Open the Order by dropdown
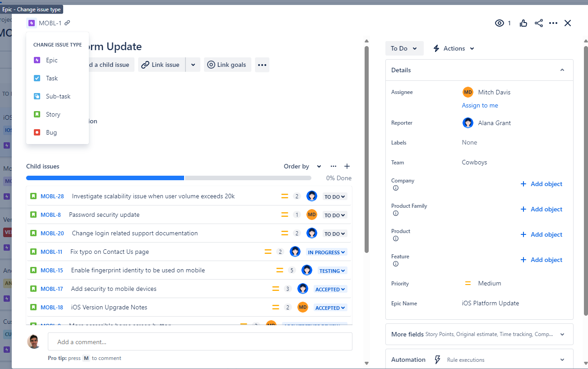 point(301,166)
